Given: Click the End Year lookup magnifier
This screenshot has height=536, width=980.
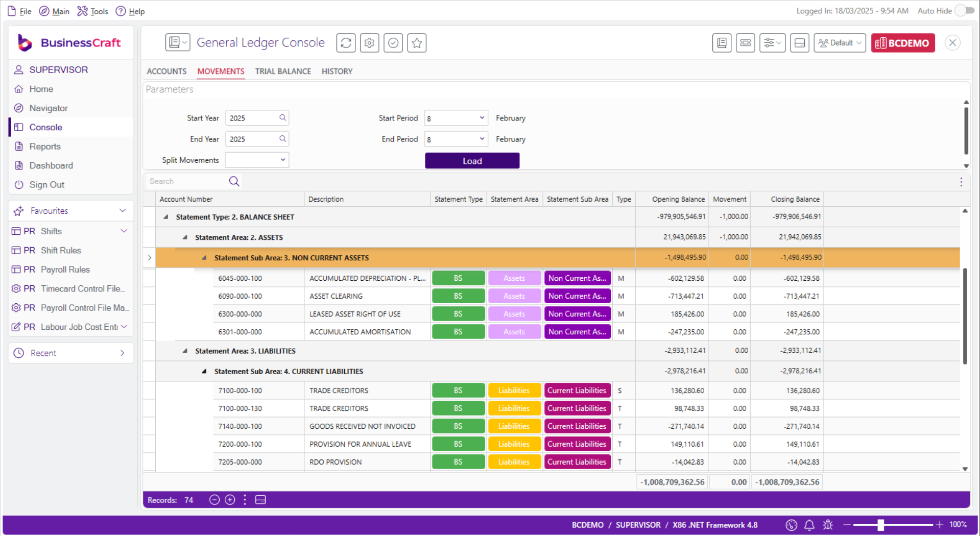Looking at the screenshot, I should (282, 139).
